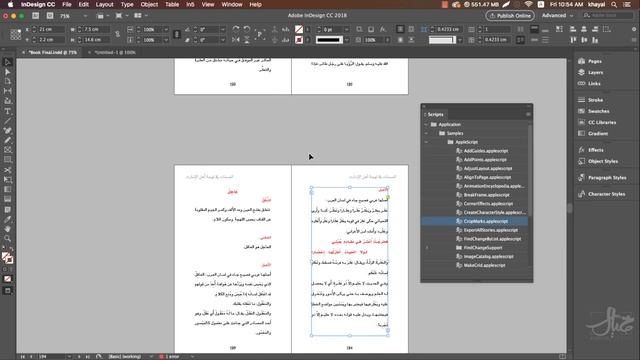Image resolution: width=640 pixels, height=360 pixels.
Task: Select the Scissors tool
Action: tap(7, 170)
